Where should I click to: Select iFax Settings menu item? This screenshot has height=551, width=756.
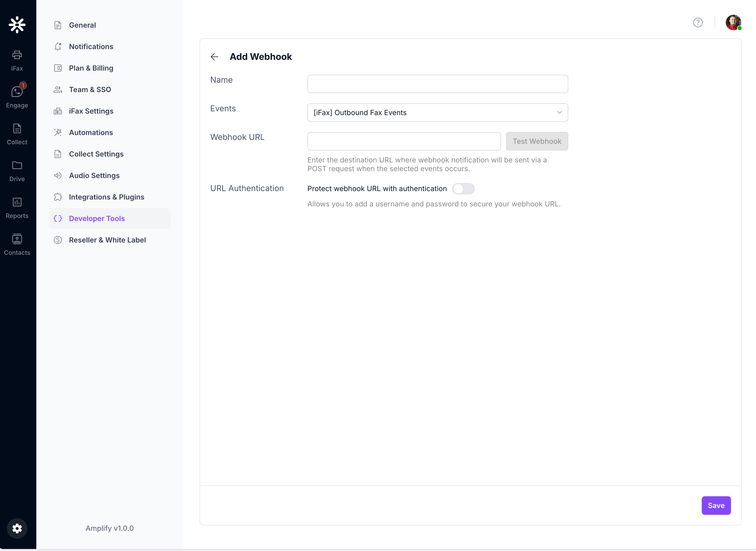pos(109,111)
